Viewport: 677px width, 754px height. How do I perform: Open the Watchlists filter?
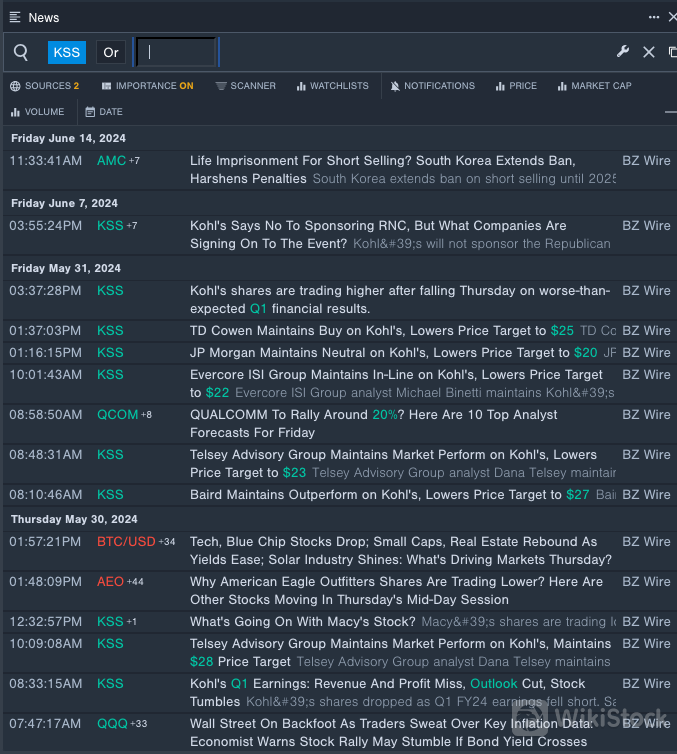point(332,86)
